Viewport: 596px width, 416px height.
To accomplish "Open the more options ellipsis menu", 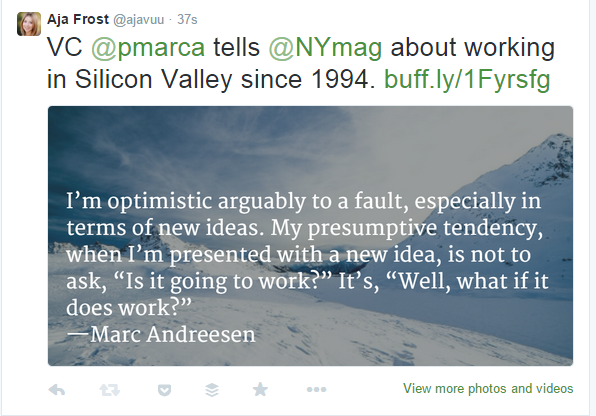I will click(x=316, y=389).
